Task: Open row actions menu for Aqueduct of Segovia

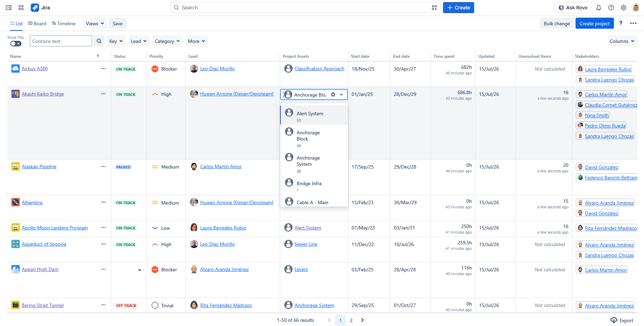Action: click(103, 244)
